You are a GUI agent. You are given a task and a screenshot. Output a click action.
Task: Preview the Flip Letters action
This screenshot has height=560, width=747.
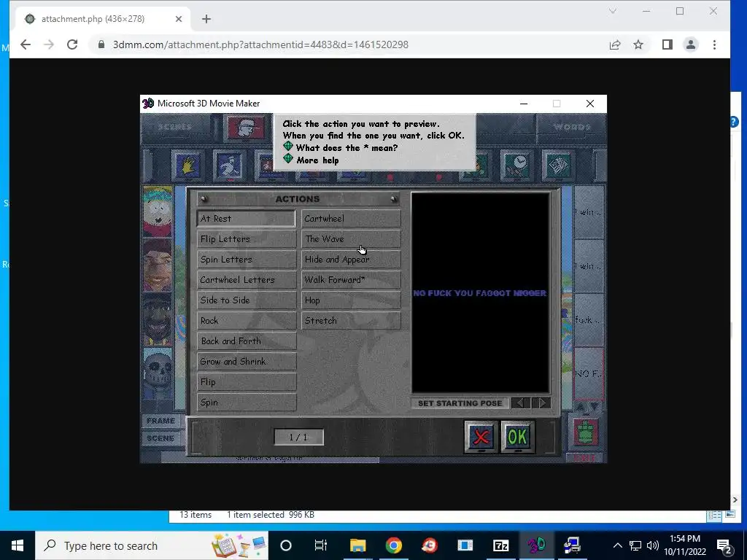pos(247,239)
